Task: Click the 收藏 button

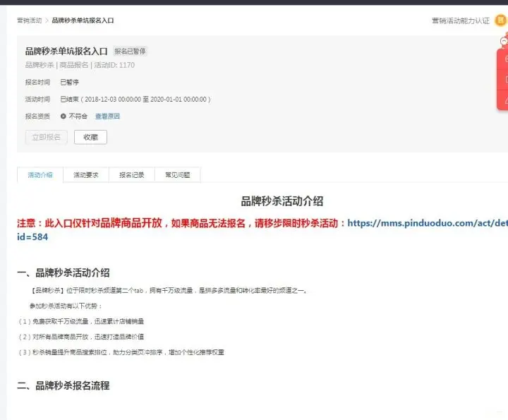Action: pyautogui.click(x=90, y=137)
